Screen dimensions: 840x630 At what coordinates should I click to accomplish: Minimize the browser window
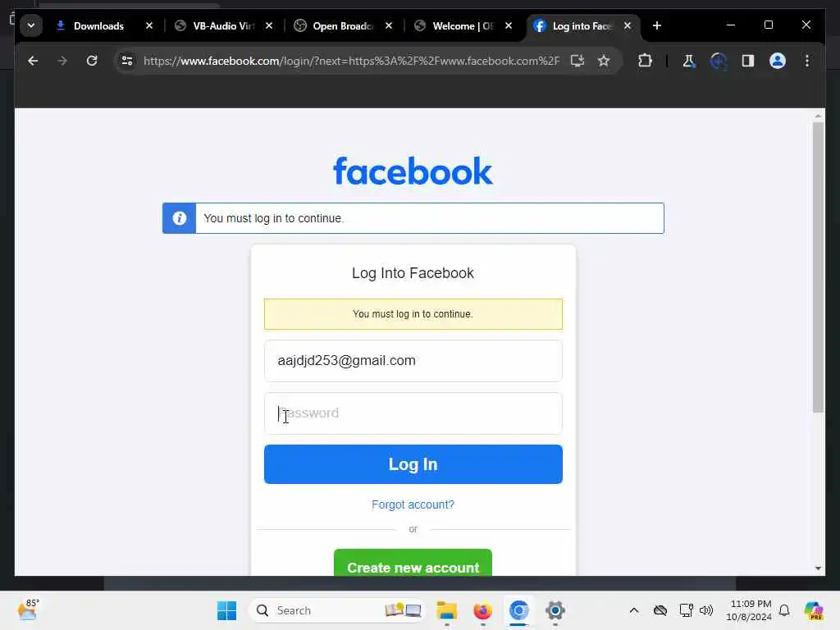pyautogui.click(x=731, y=25)
